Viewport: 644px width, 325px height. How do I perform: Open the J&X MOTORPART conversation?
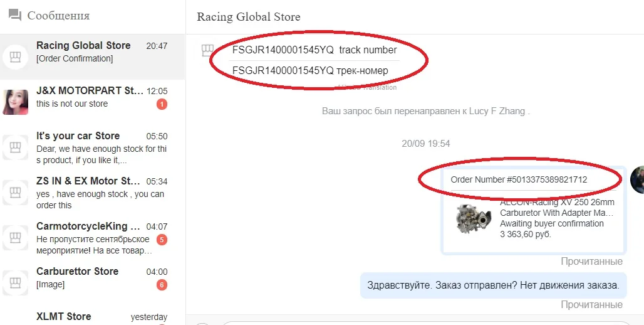pos(93,102)
